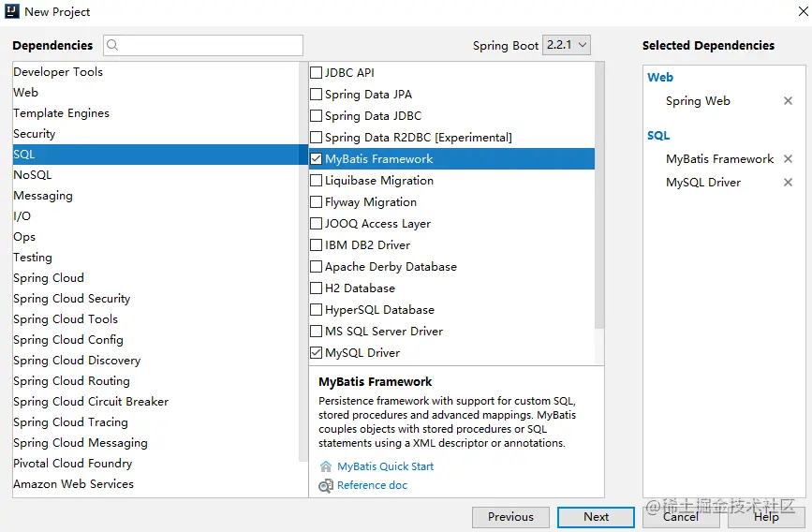The height and width of the screenshot is (532, 812).
Task: Click the IntelliJ icon in title bar
Action: click(11, 11)
